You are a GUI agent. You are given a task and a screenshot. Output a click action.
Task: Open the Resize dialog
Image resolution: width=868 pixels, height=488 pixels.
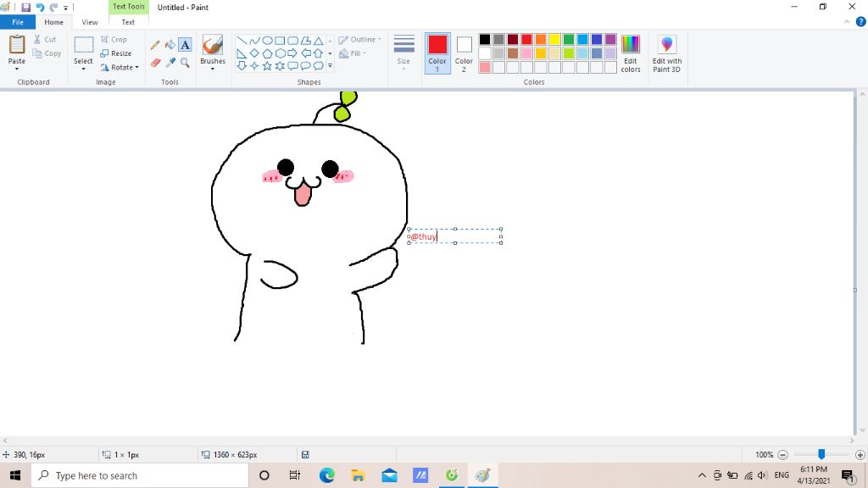point(115,53)
